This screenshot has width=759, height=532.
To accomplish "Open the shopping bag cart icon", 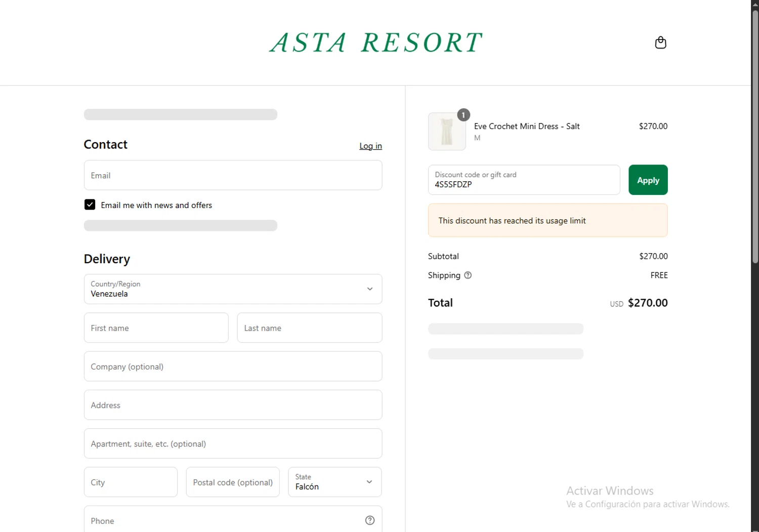I will pos(660,43).
